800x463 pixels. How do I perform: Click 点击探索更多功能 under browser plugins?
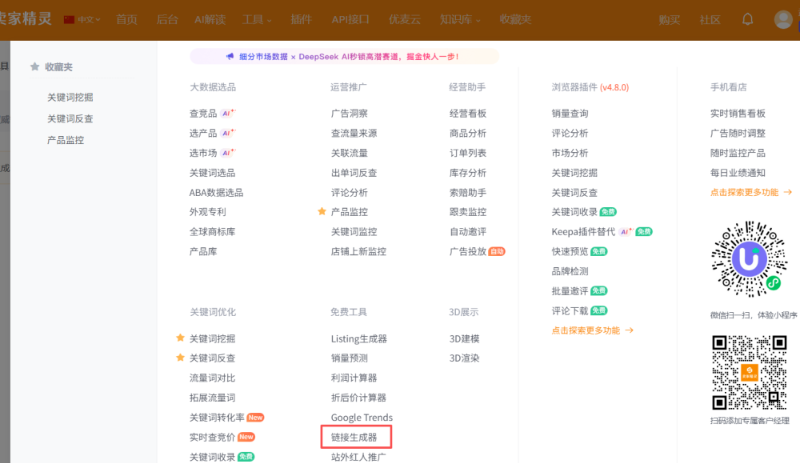(592, 330)
